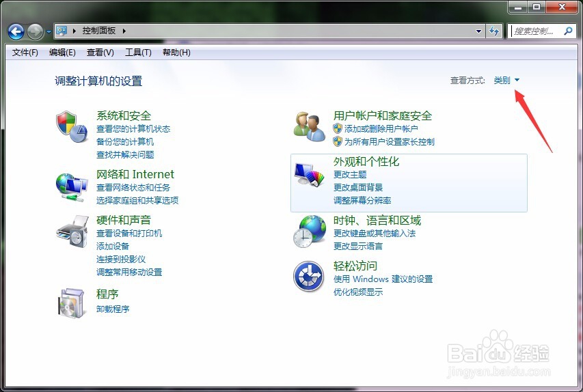This screenshot has height=392, width=583.
Task: Expand the arrow before 控制面板 breadcrumb
Action: click(x=74, y=31)
